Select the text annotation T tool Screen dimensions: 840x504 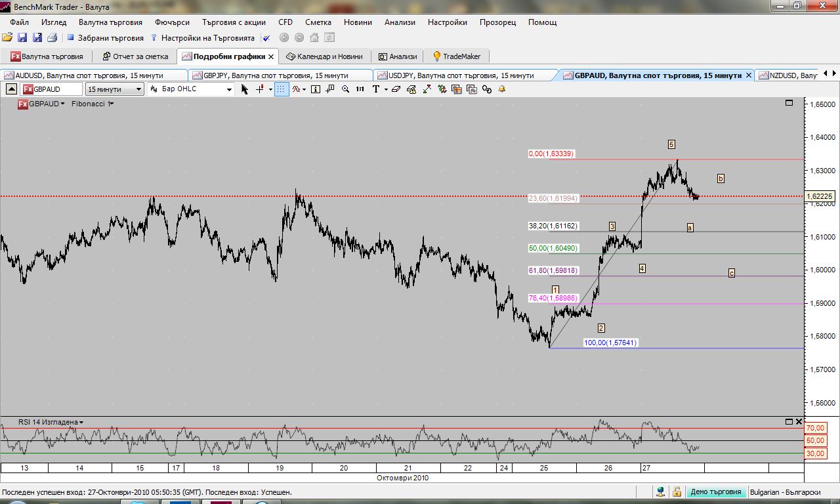pos(375,89)
